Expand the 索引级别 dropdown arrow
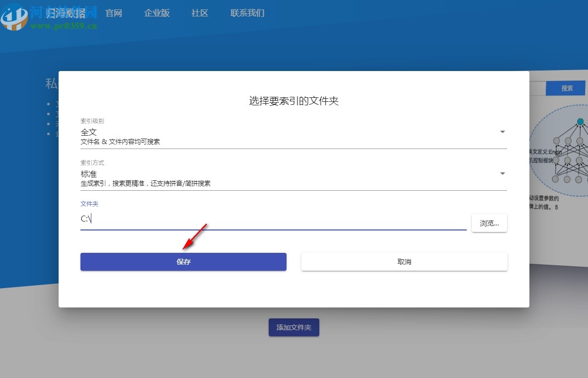 [503, 132]
